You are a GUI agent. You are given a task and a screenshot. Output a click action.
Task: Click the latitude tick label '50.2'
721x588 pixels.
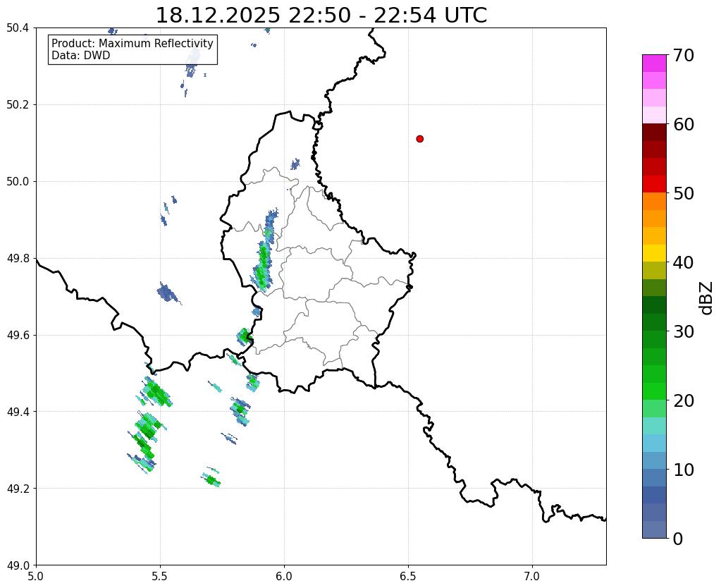pyautogui.click(x=18, y=105)
